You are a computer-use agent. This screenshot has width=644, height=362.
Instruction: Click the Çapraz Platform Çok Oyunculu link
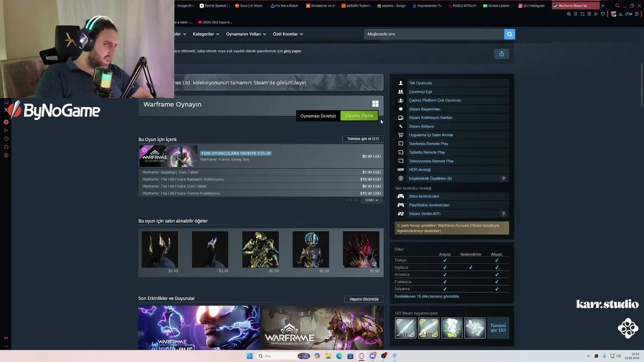click(435, 101)
